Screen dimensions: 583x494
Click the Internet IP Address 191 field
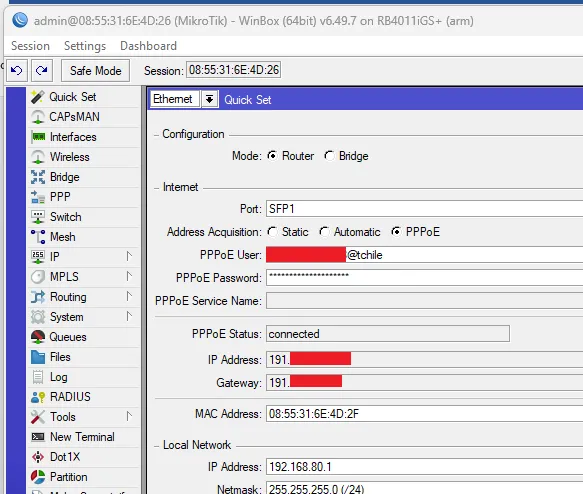[424, 359]
